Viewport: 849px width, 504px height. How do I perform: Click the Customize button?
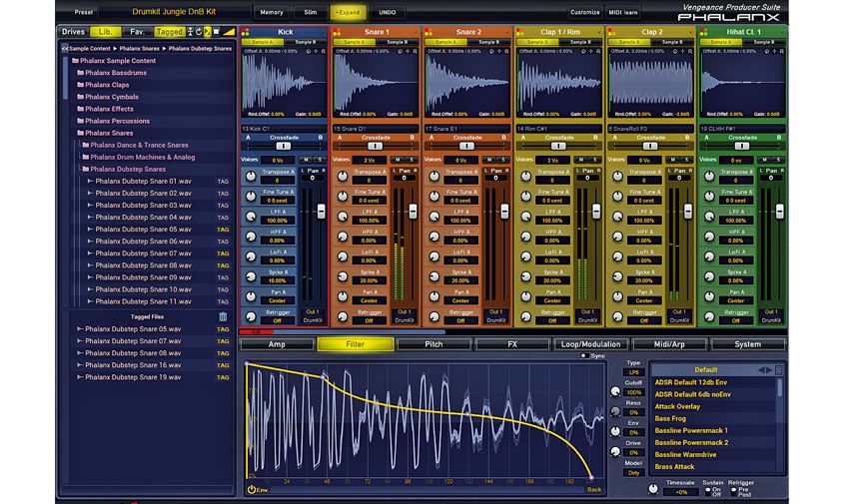[585, 12]
